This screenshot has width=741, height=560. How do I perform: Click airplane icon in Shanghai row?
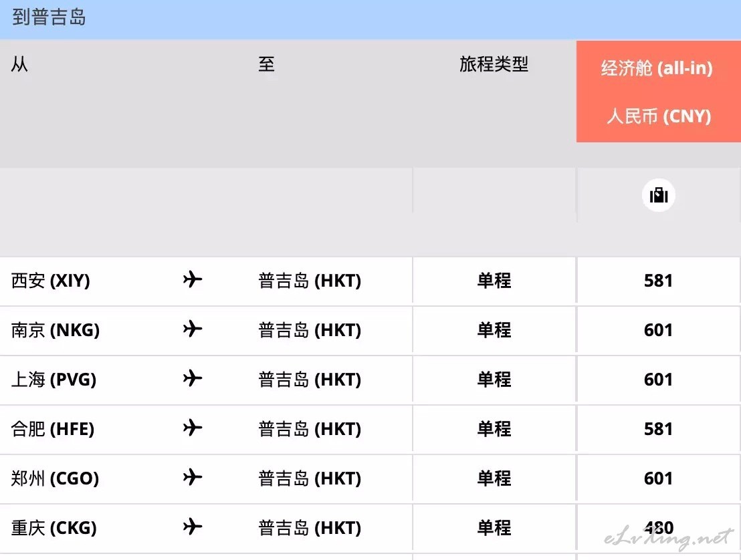pyautogui.click(x=193, y=378)
